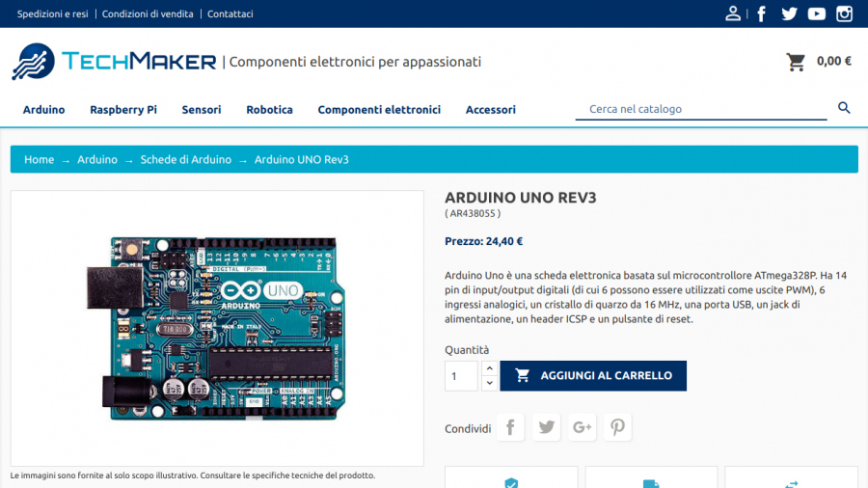Click the ARDUINO UNO REV3 title

[x=521, y=198]
